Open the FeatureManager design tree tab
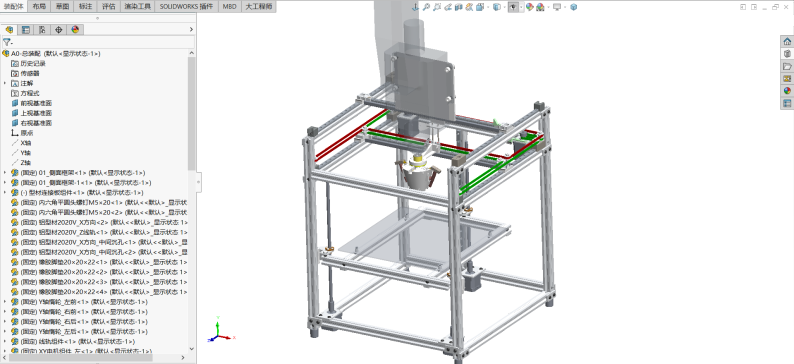Image resolution: width=794 pixels, height=364 pixels. click(9, 29)
